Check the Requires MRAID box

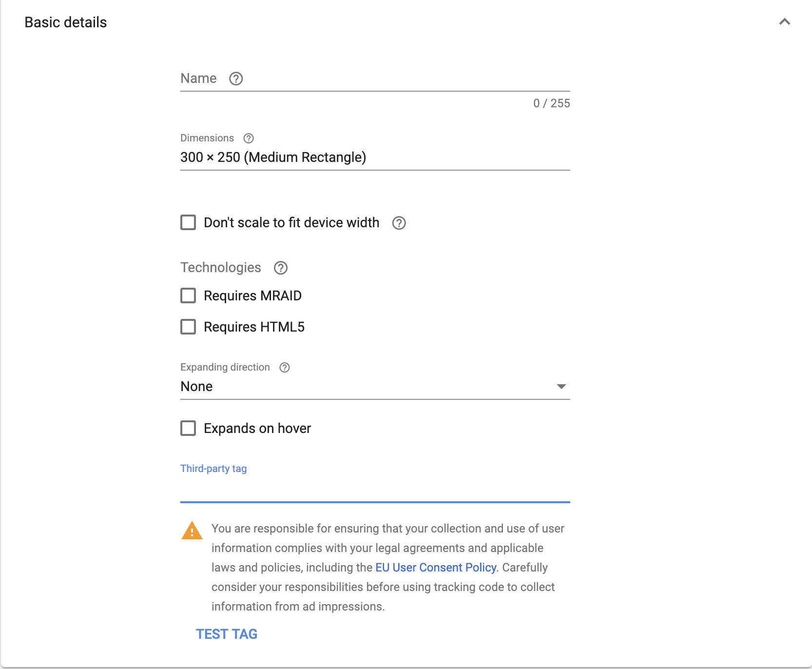coord(188,295)
